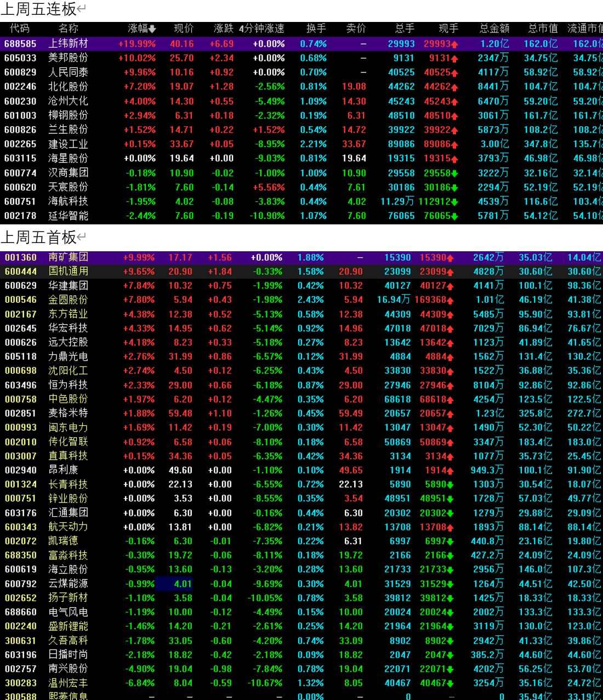Click stock name 恒为科技
This screenshot has height=700, width=603.
(x=68, y=385)
